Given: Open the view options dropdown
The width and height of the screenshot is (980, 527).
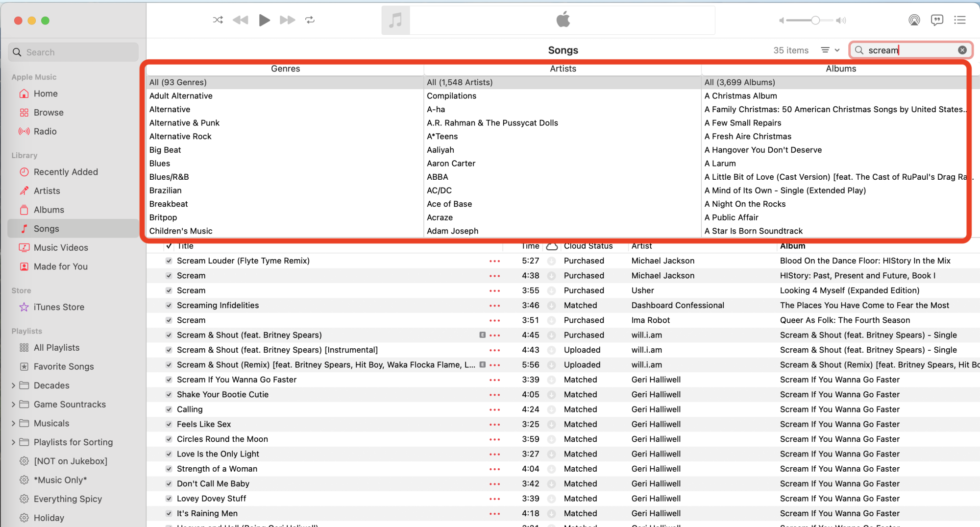Looking at the screenshot, I should [831, 50].
